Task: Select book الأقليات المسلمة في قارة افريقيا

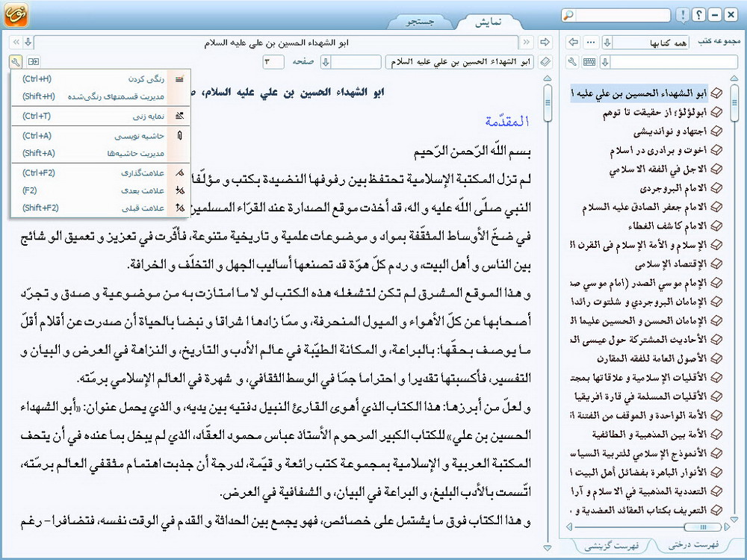Action: [x=641, y=396]
